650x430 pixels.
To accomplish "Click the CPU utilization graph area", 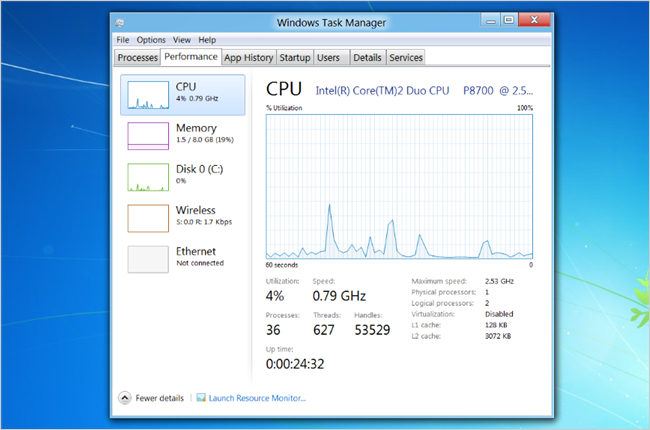I will (399, 187).
